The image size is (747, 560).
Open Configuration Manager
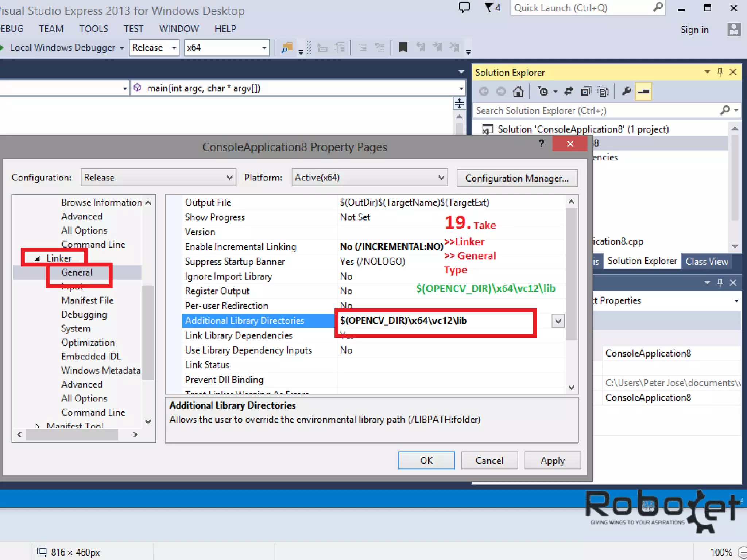pyautogui.click(x=517, y=178)
